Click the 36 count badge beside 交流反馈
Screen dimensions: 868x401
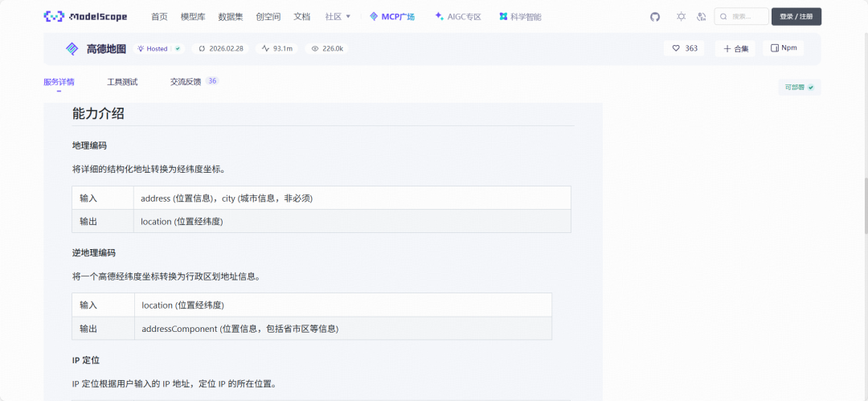coord(212,81)
